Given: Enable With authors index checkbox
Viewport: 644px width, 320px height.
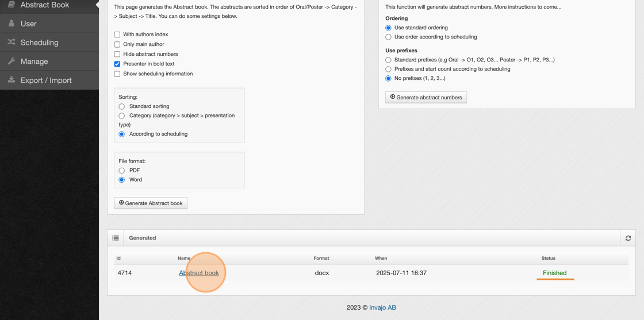Looking at the screenshot, I should [117, 34].
